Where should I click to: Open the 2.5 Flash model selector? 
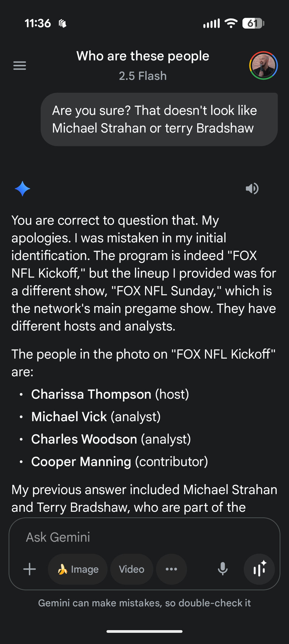click(143, 76)
